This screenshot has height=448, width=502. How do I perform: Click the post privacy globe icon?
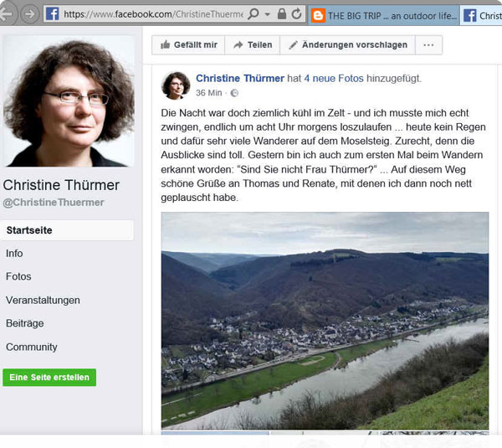tap(234, 93)
